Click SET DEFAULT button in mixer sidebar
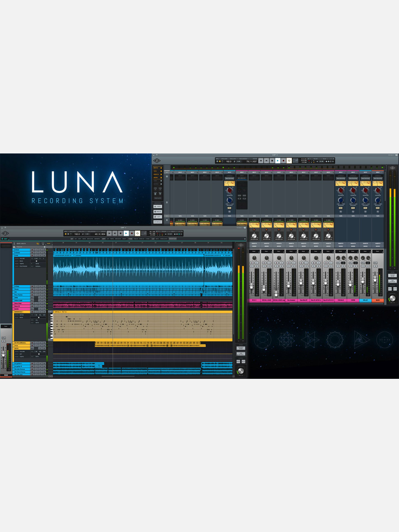Screen dimensions: 399x532 (158, 222)
